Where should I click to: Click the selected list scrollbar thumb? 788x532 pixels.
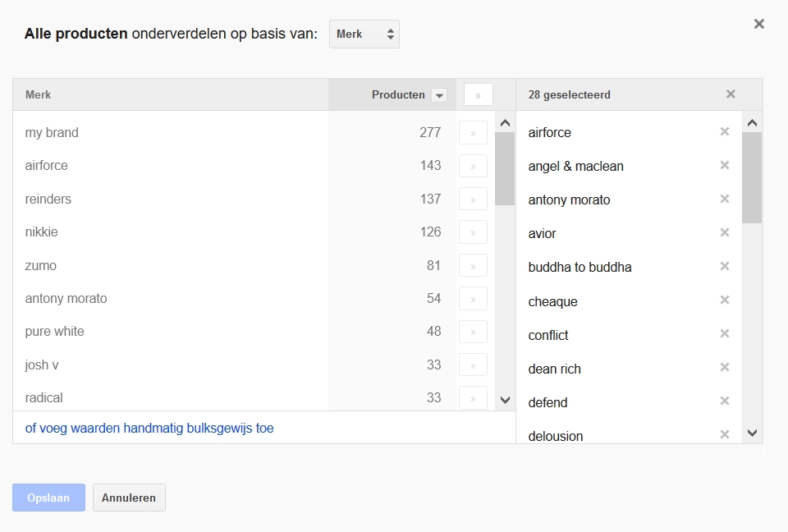[x=752, y=178]
